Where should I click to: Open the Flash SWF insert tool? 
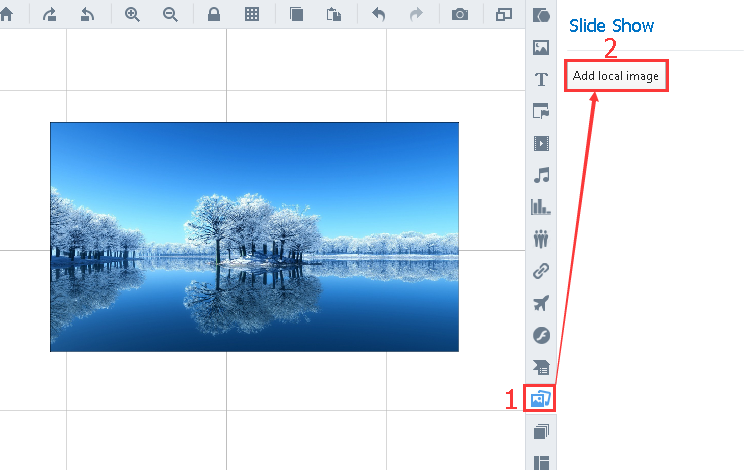pyautogui.click(x=541, y=335)
